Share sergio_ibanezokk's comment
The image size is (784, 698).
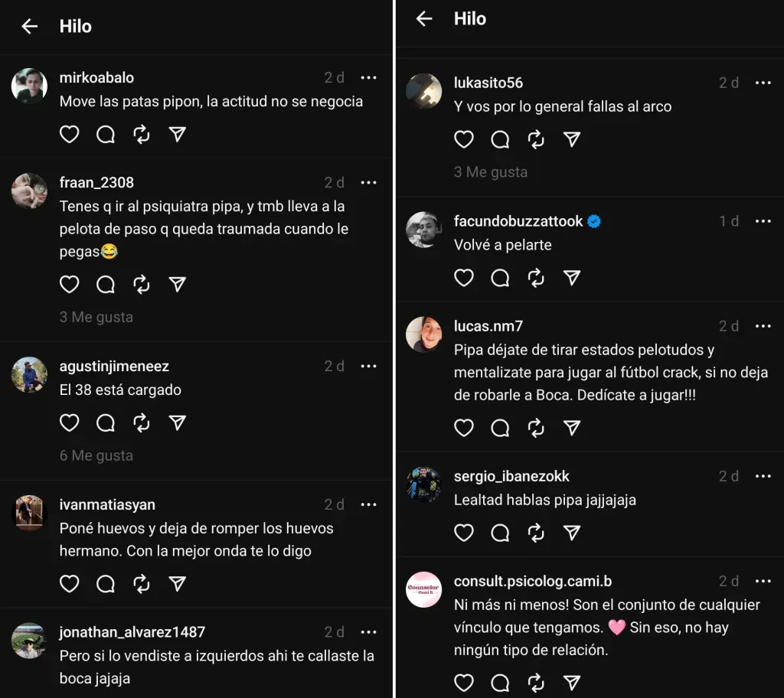572,532
